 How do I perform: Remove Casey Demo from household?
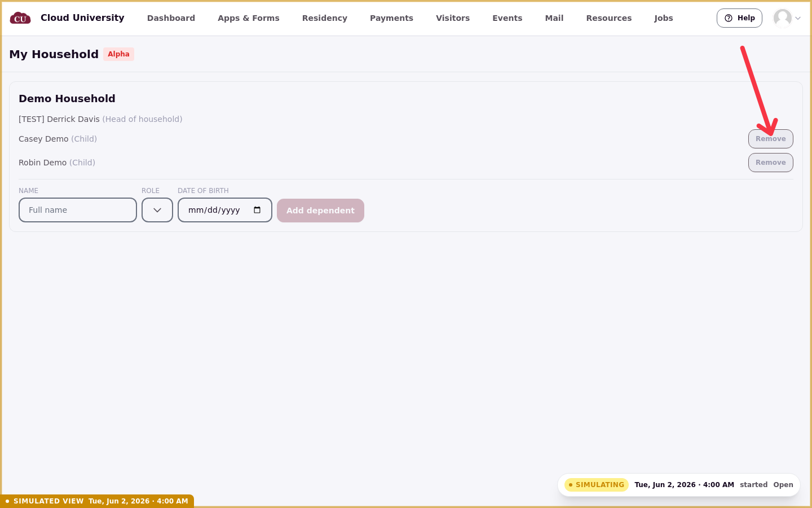pos(770,139)
